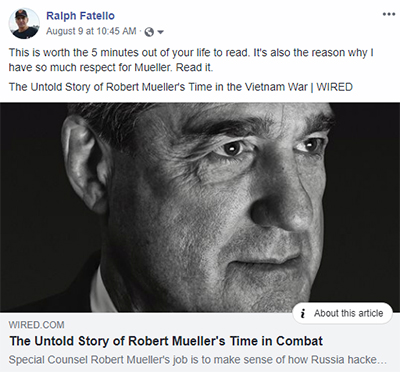400x372 pixels.
Task: Click the word WIRED in the caption
Action: (334, 87)
